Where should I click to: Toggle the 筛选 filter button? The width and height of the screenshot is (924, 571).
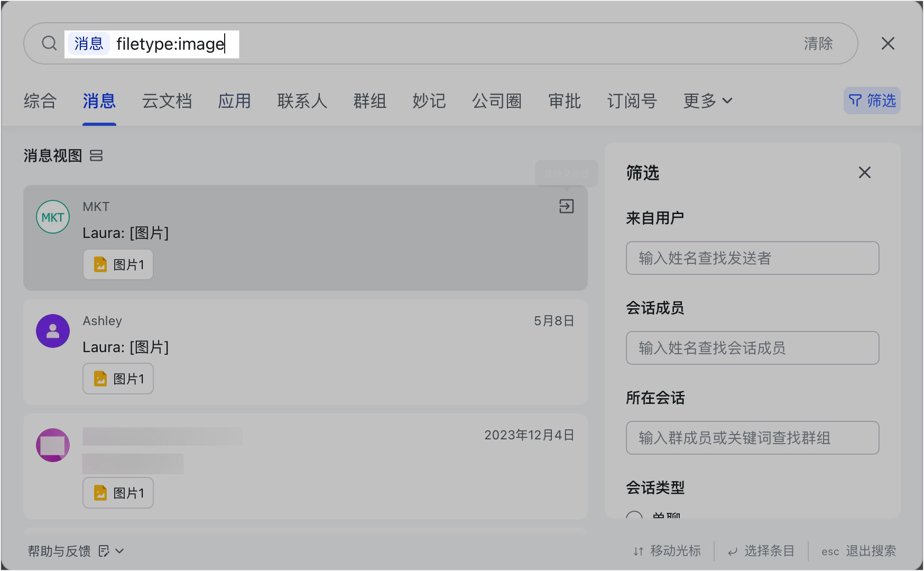pyautogui.click(x=872, y=100)
